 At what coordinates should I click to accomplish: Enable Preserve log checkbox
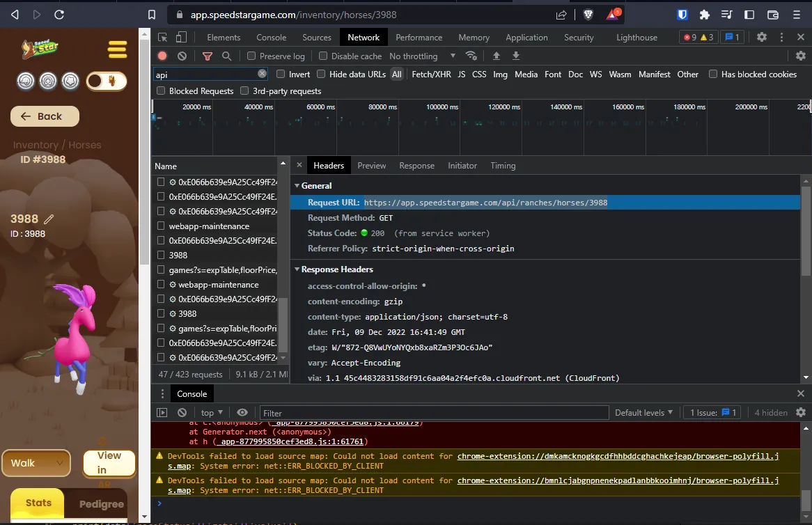(251, 56)
